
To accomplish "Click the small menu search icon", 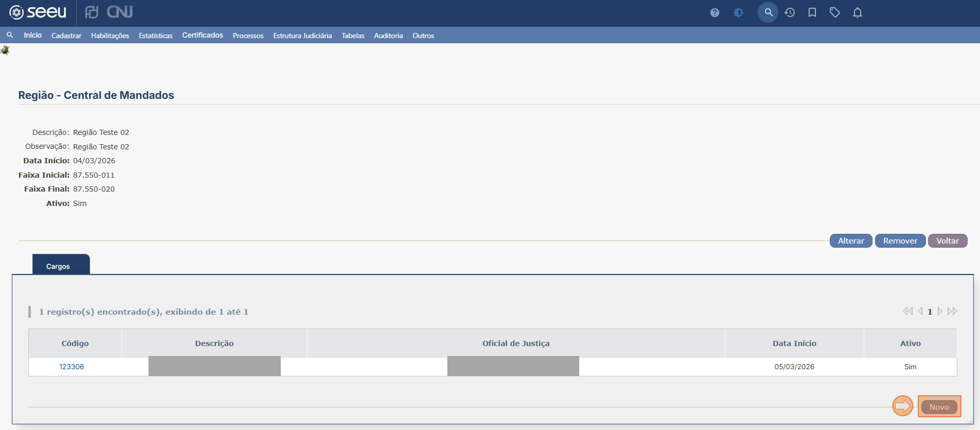I will click(x=10, y=35).
